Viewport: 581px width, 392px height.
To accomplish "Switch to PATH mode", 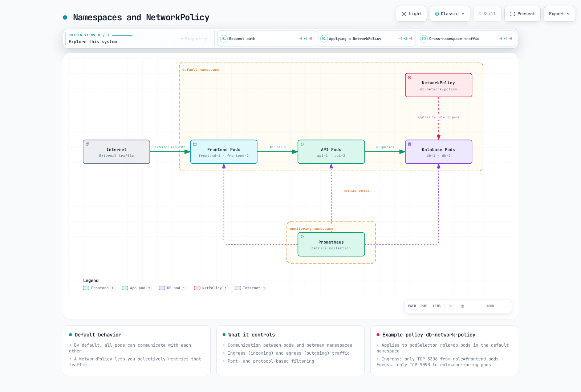I will point(412,306).
